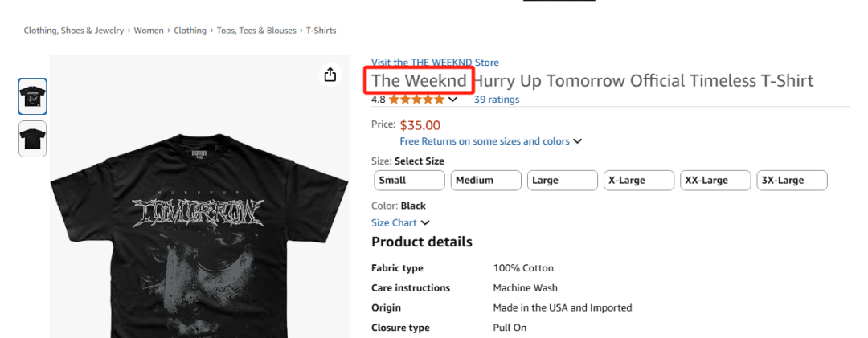
Task: Select the 3X-Large size button
Action: point(792,181)
